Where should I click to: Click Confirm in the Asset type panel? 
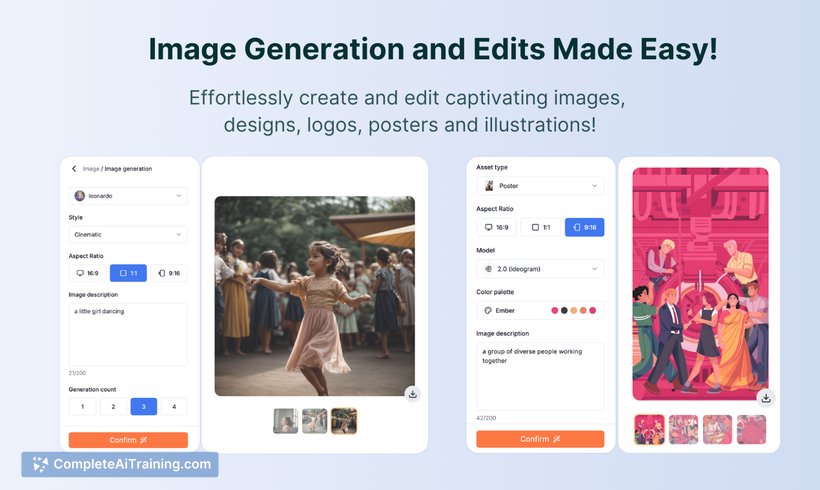[x=540, y=439]
